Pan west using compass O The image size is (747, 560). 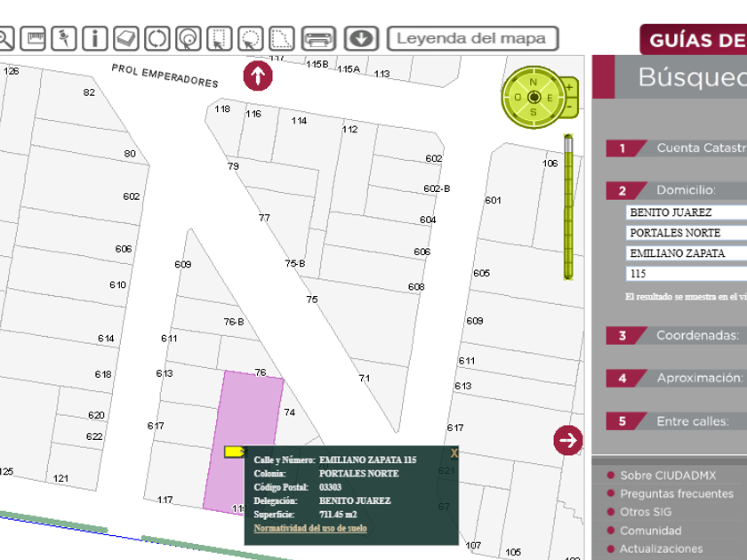point(518,98)
